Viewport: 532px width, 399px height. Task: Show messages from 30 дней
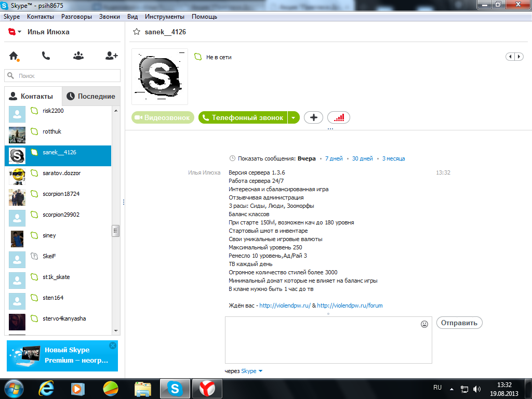pos(362,158)
